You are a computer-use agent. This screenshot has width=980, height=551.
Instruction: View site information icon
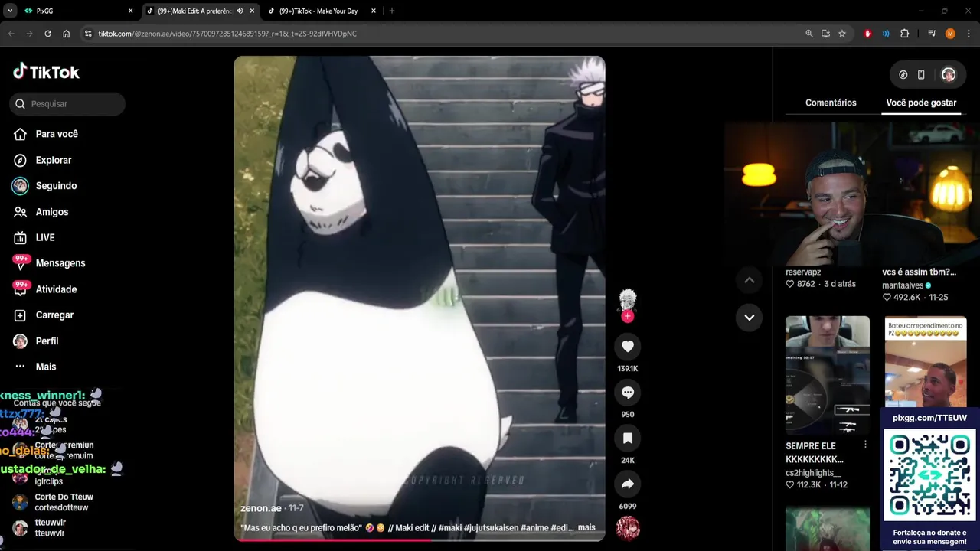point(88,34)
